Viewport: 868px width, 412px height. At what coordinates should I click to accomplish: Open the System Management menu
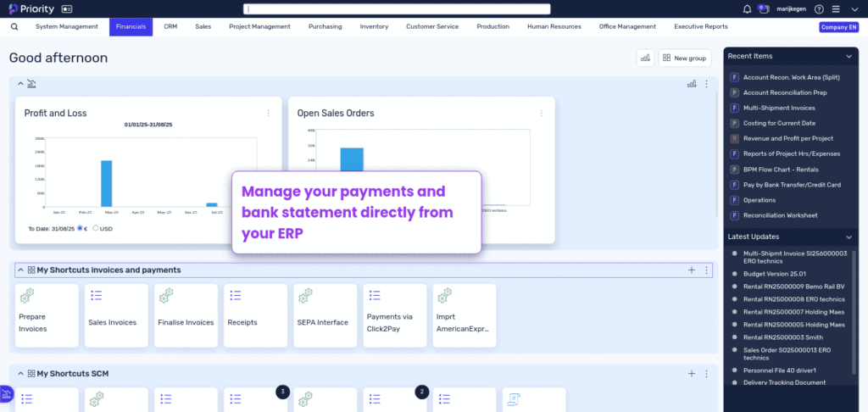tap(67, 26)
